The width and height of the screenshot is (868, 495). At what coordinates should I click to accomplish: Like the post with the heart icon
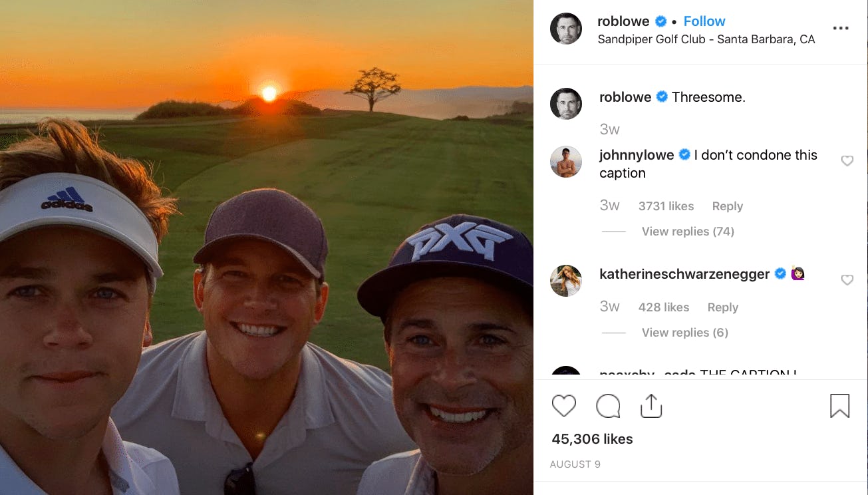563,406
